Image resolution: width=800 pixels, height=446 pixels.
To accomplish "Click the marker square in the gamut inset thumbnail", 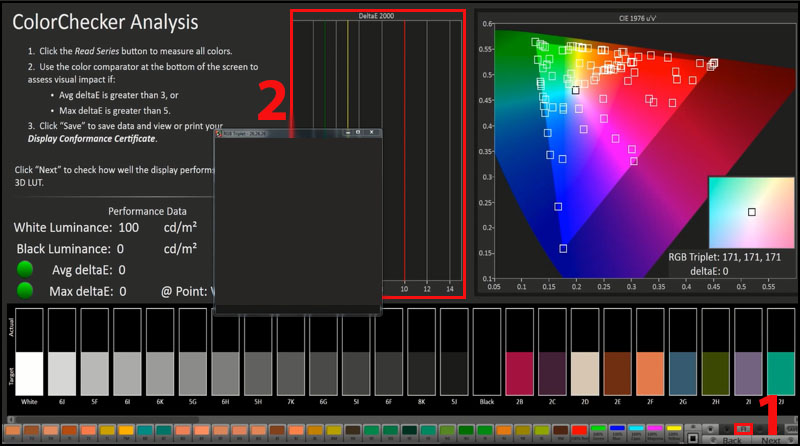I will (752, 212).
